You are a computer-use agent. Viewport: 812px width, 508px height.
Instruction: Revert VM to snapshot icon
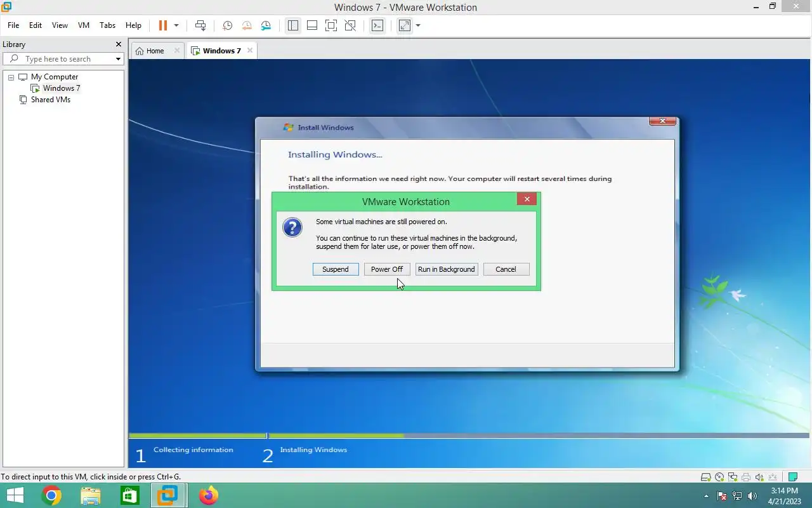pyautogui.click(x=247, y=25)
